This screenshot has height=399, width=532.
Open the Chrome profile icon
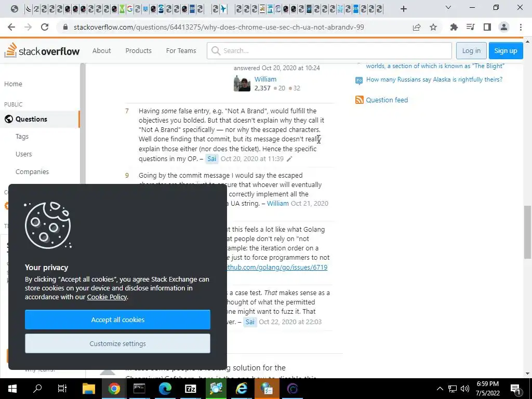point(504,27)
